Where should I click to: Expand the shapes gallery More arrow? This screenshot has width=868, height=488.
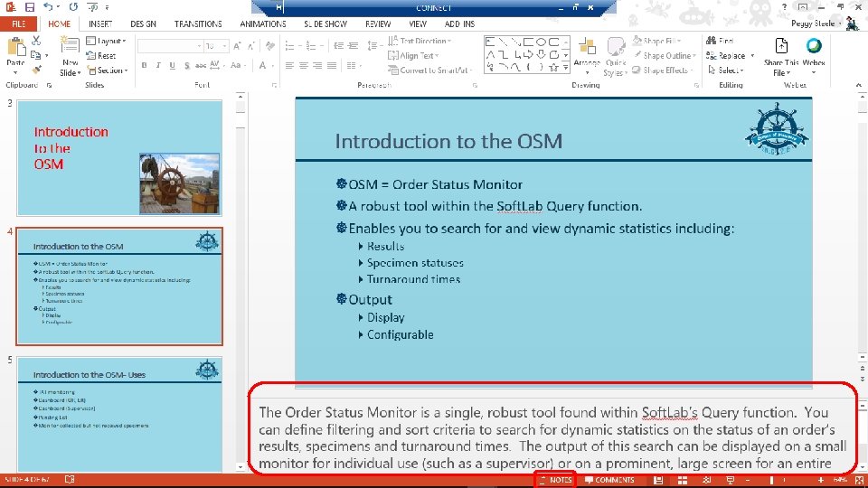566,68
